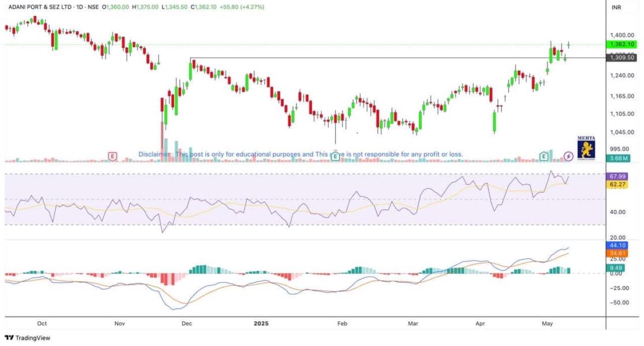Click the Oct label on time axis
The width and height of the screenshot is (644, 346).
pyautogui.click(x=42, y=324)
